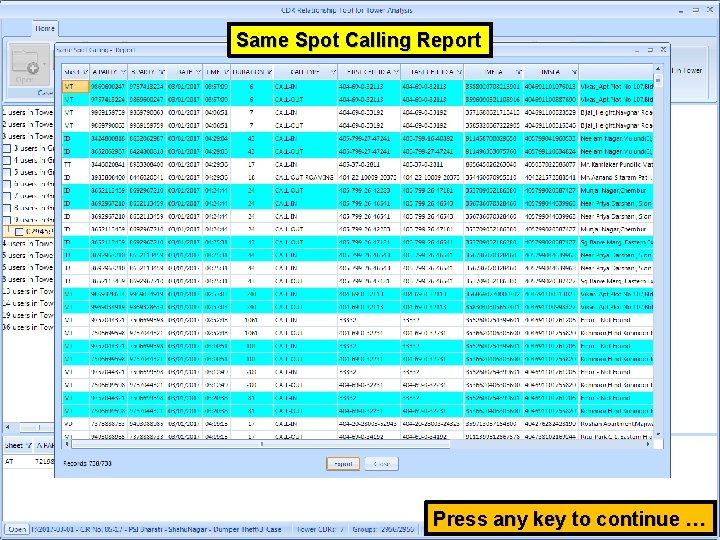The height and width of the screenshot is (540, 720).
Task: Minimize the Same Spot Calling Report dialog
Action: tap(637, 49)
